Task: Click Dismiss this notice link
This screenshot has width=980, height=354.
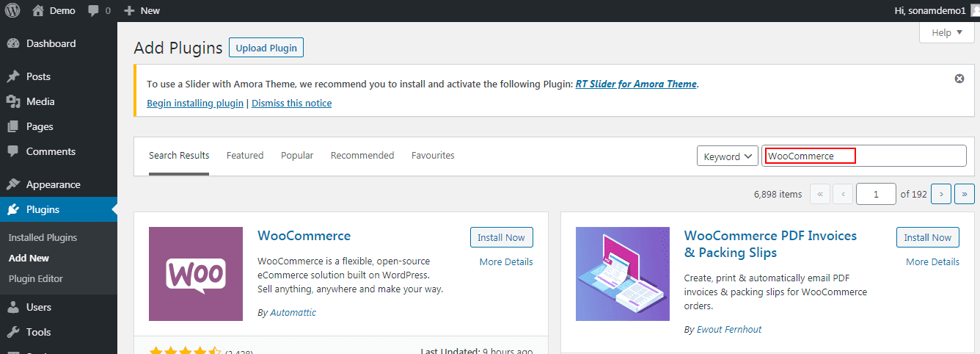Action: click(x=291, y=103)
